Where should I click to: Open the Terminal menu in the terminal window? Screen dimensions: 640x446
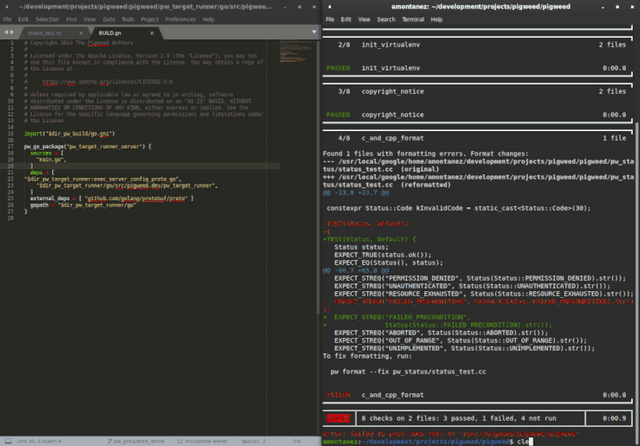(x=413, y=19)
